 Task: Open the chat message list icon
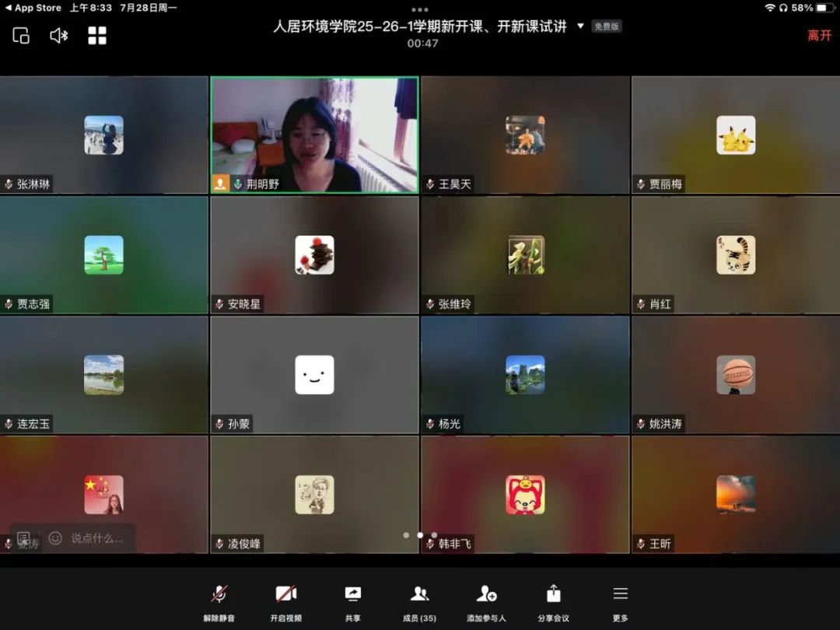(23, 538)
